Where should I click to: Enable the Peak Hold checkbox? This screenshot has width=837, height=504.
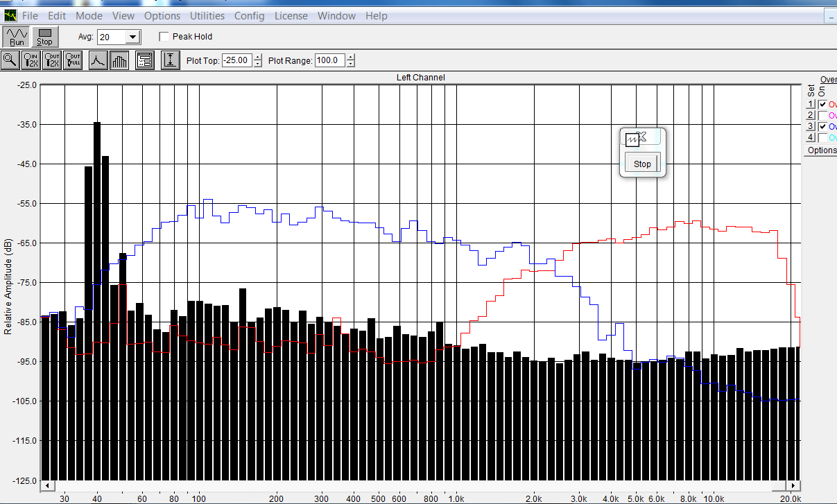164,37
